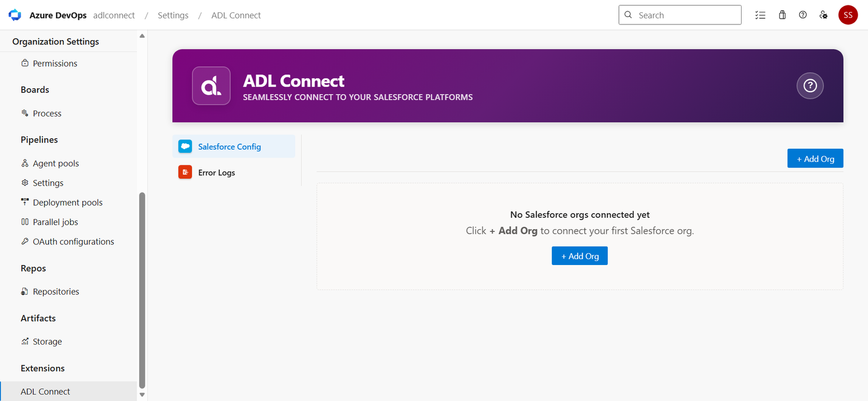Go to Azure DevOps home link

pos(58,15)
